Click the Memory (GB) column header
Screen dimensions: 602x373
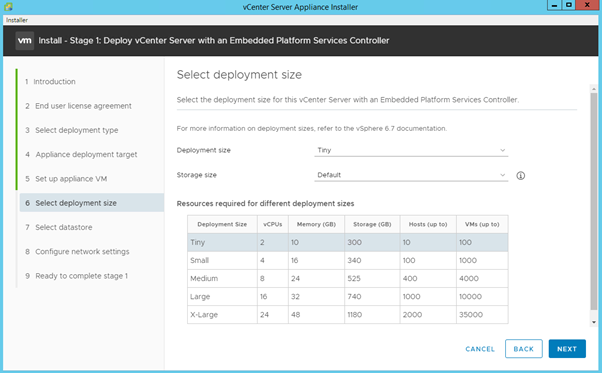pos(316,224)
